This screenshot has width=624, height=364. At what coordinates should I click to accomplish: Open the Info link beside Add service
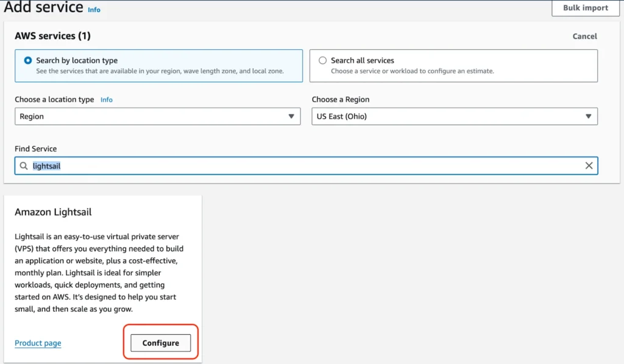[x=94, y=10]
